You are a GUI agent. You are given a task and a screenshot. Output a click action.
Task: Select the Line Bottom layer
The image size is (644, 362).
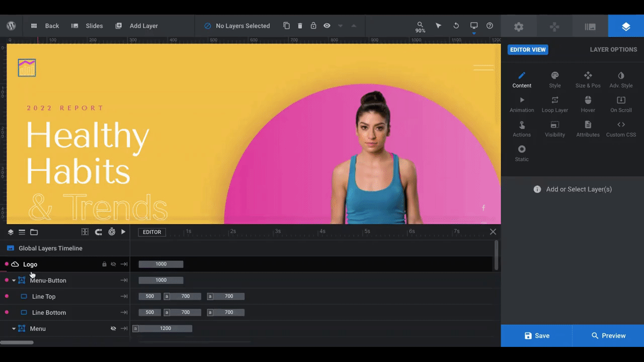49,313
